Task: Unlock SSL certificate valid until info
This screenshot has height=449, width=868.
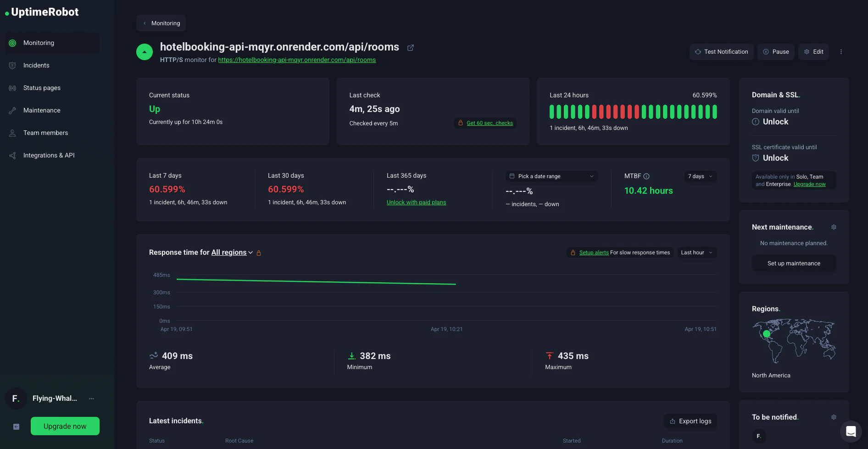Action: [x=775, y=158]
